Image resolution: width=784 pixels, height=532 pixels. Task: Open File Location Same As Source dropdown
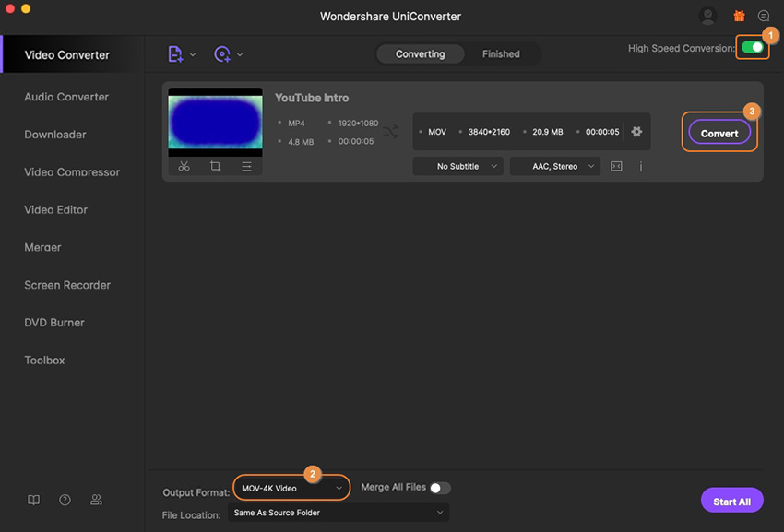click(338, 513)
